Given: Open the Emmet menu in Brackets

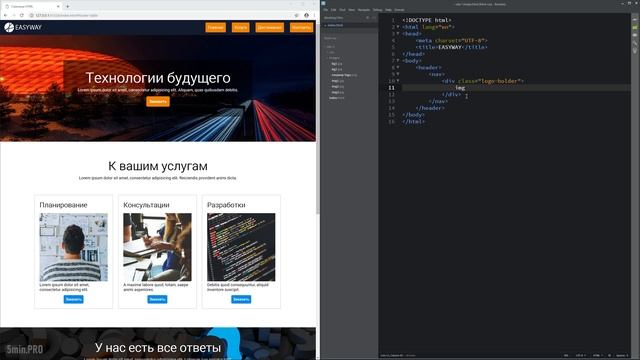Looking at the screenshot, I should click(399, 10).
